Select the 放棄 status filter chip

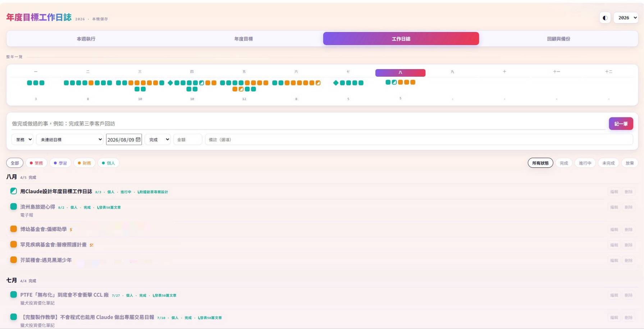click(x=630, y=163)
